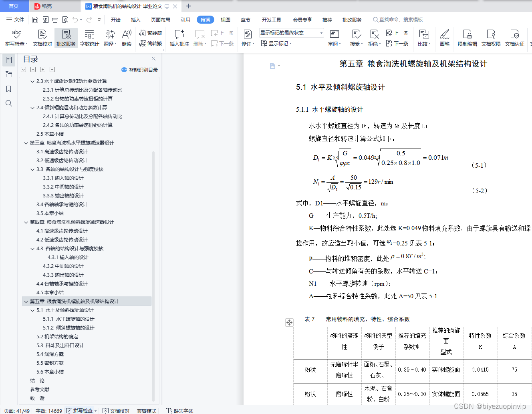The height and width of the screenshot is (414, 532).
Task: Collapse 第四章 粮食淘洗机倾斜螺旋减速器设计
Action: pyautogui.click(x=26, y=222)
